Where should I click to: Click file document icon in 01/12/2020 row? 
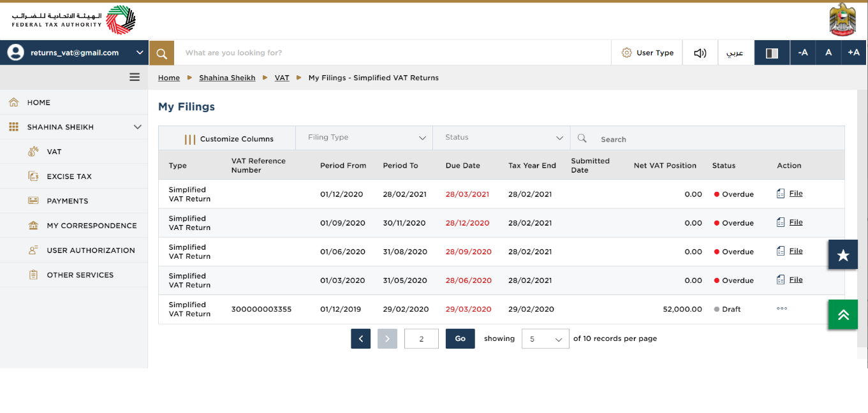coord(781,193)
